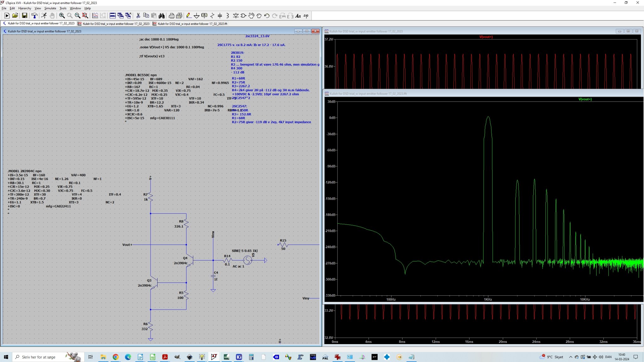The width and height of the screenshot is (644, 362).
Task: Open the File menu
Action: coord(4,8)
